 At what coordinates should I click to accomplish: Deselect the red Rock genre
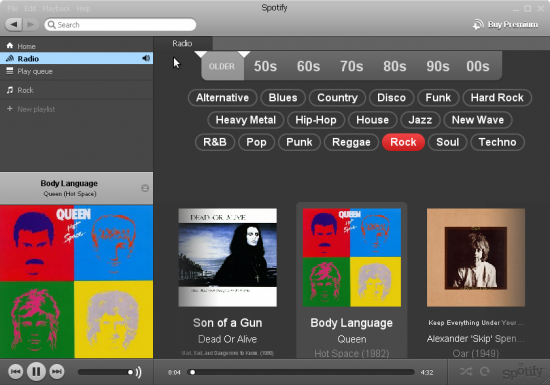point(403,142)
